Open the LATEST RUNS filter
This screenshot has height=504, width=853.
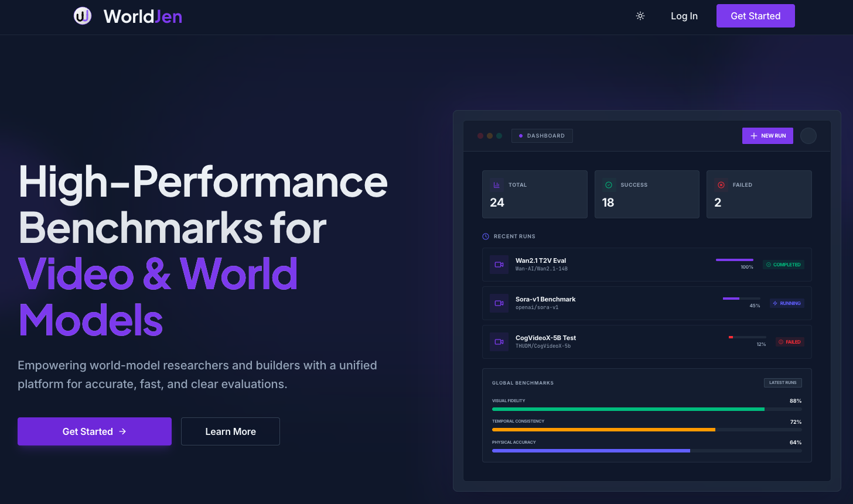783,382
